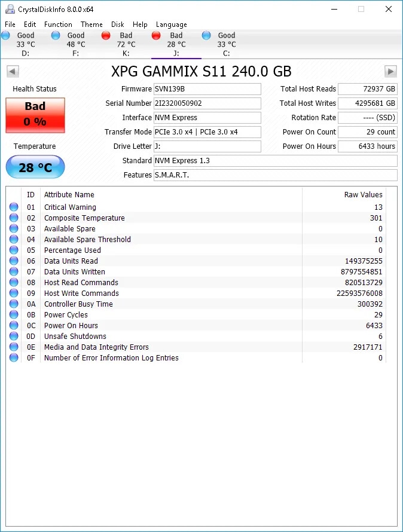This screenshot has height=532, width=403.
Task: Go to next disk with right arrow
Action: click(x=390, y=72)
